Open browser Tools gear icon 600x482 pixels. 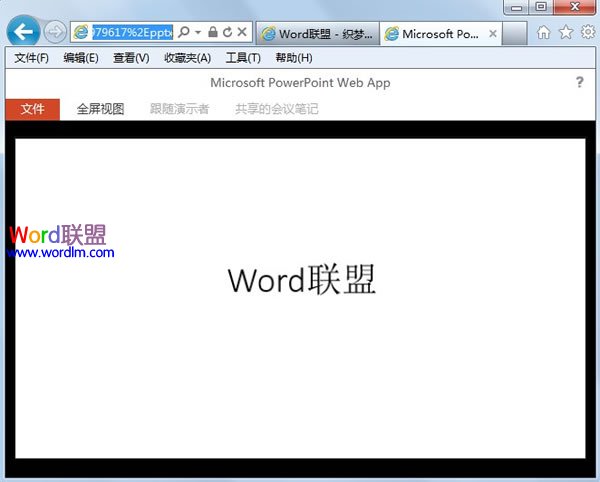[x=588, y=32]
